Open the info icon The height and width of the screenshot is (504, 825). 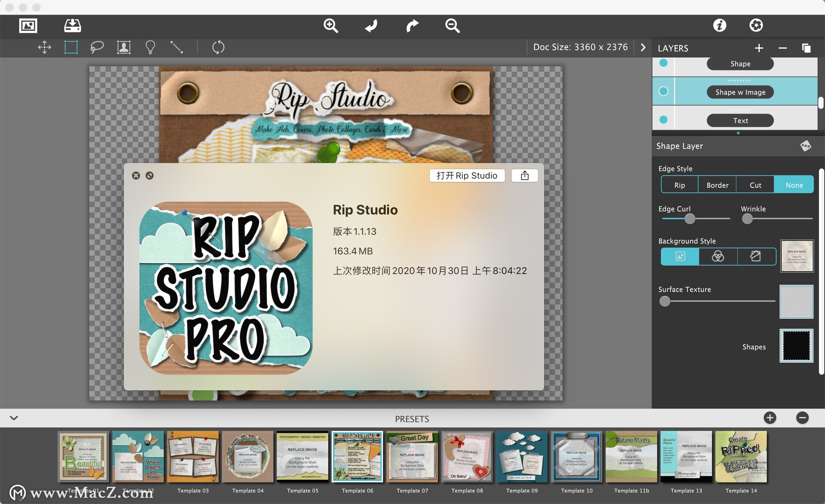pos(720,25)
